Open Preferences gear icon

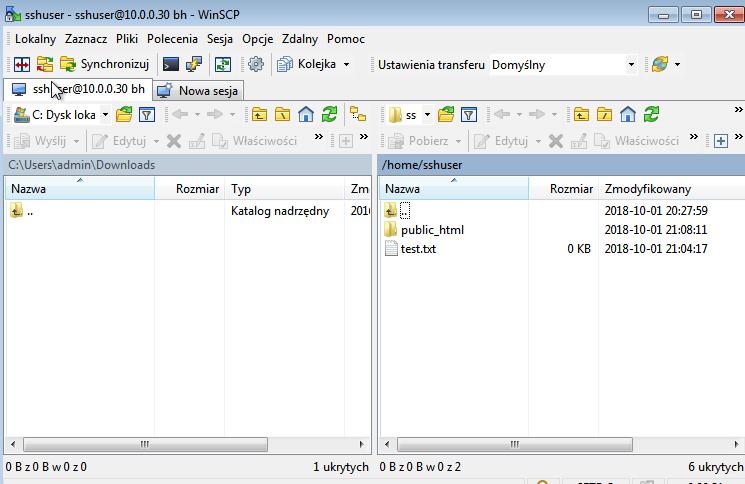coord(256,64)
